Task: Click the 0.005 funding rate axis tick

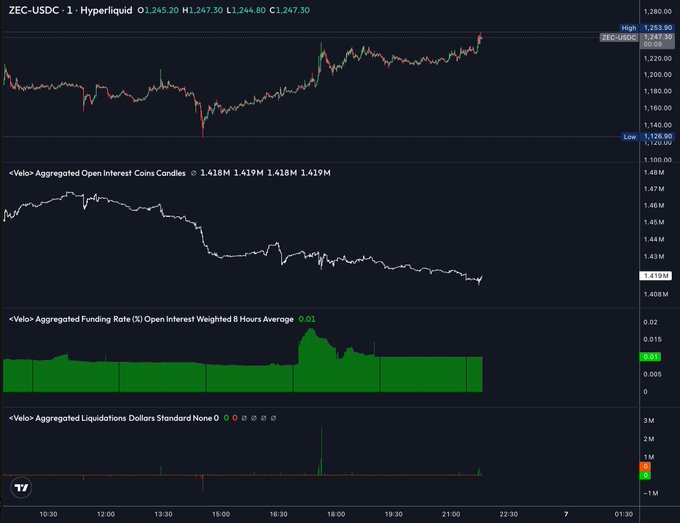Action: click(652, 374)
